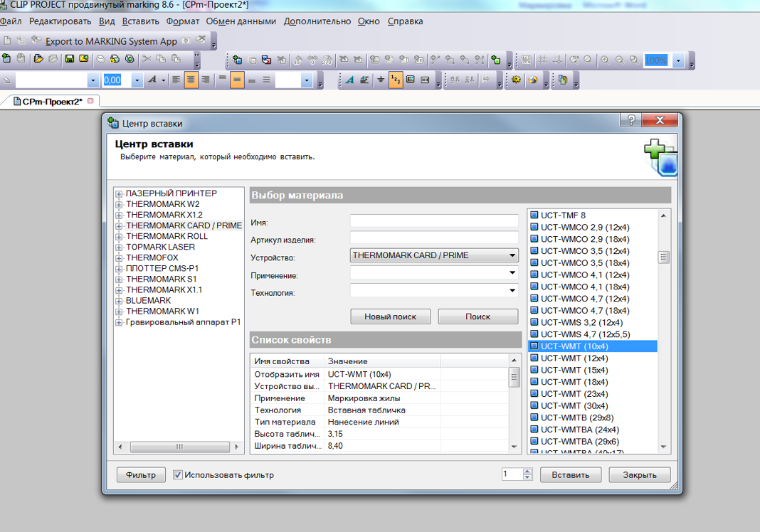Increase the quantity spinner next to Вставить
760x532 pixels.
(527, 472)
